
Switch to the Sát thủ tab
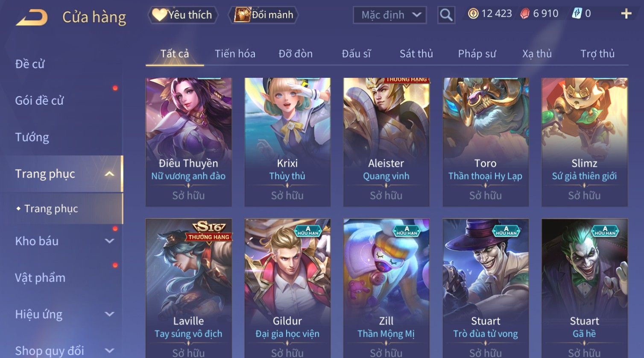click(416, 54)
